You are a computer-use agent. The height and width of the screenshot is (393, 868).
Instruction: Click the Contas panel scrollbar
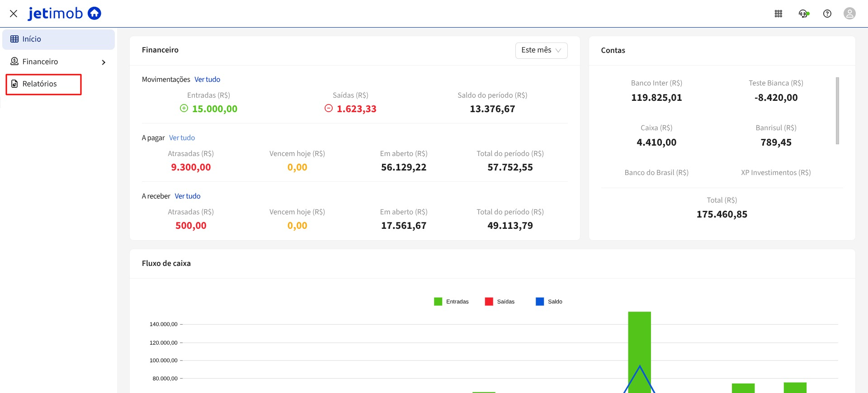click(837, 111)
